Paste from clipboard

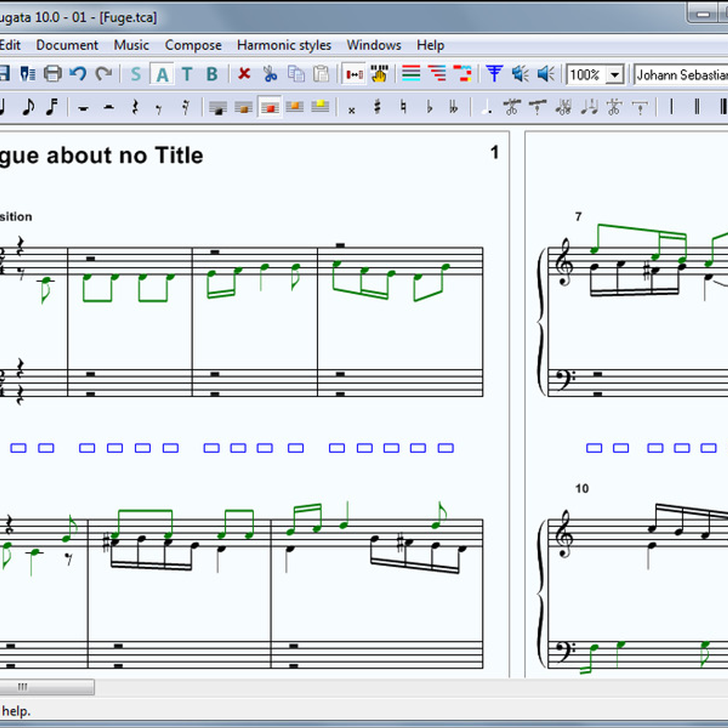[321, 74]
